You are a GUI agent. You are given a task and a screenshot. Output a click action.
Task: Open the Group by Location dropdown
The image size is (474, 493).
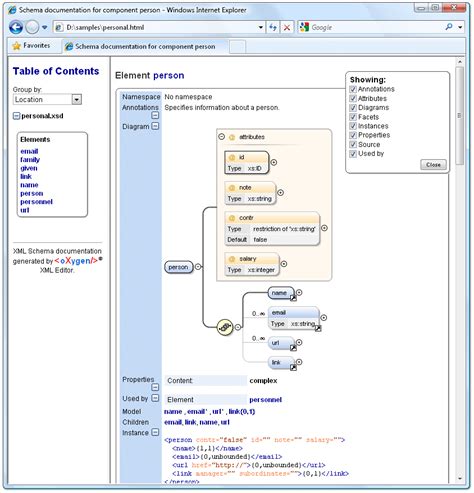77,99
